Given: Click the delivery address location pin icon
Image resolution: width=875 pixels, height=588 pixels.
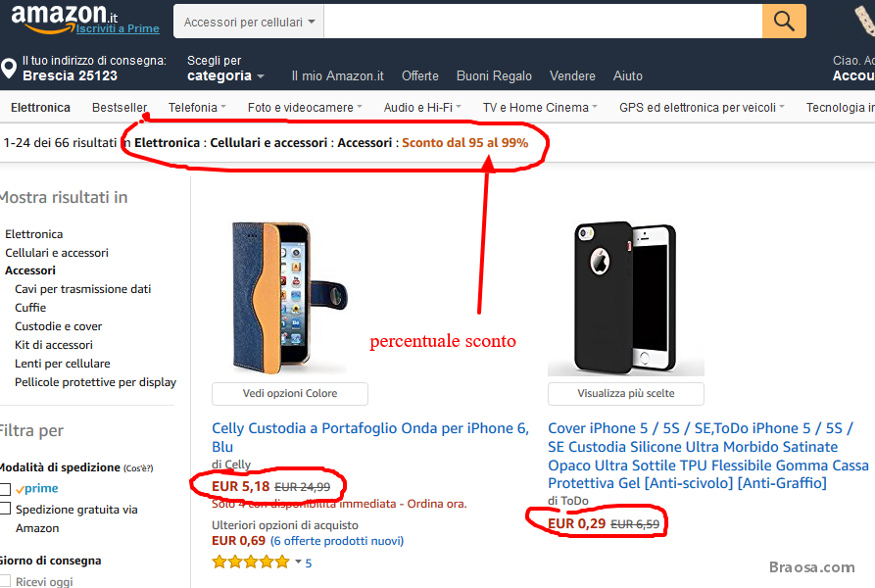Looking at the screenshot, I should pyautogui.click(x=9, y=69).
